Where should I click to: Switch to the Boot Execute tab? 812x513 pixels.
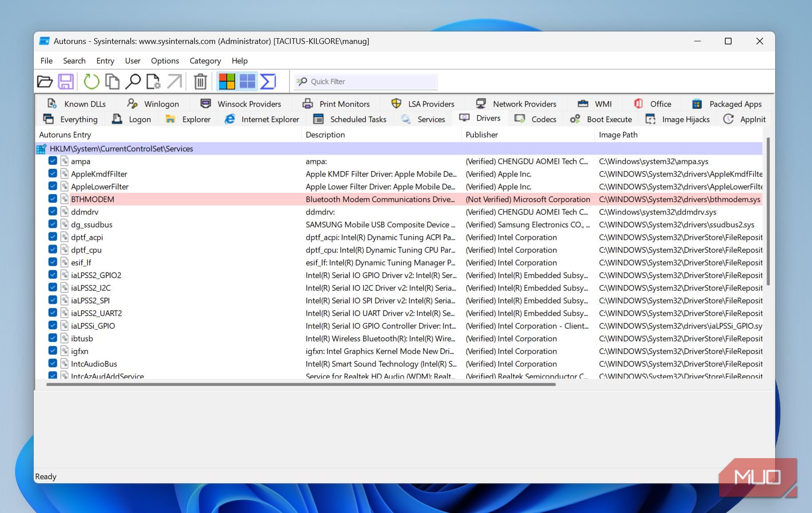pos(601,119)
